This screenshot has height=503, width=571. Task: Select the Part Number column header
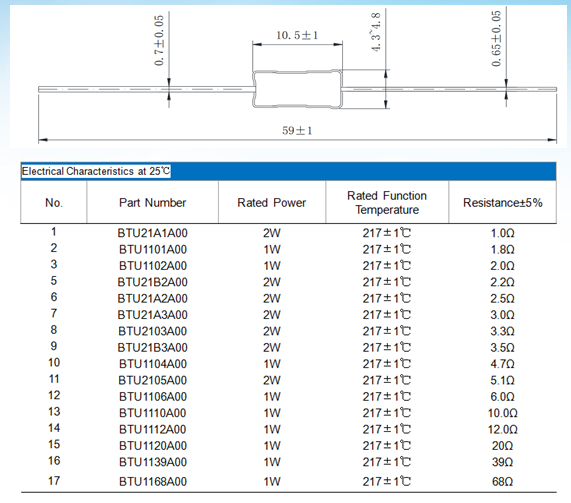152,203
